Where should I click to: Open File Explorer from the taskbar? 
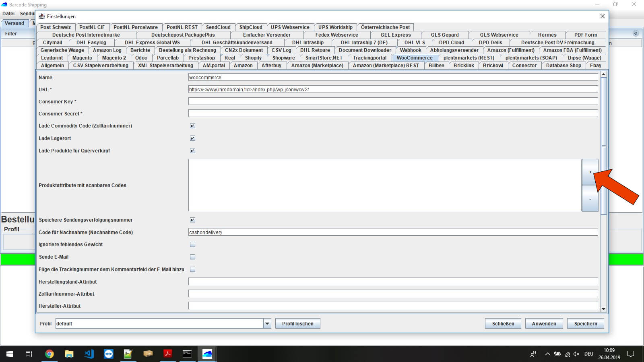coord(69,354)
